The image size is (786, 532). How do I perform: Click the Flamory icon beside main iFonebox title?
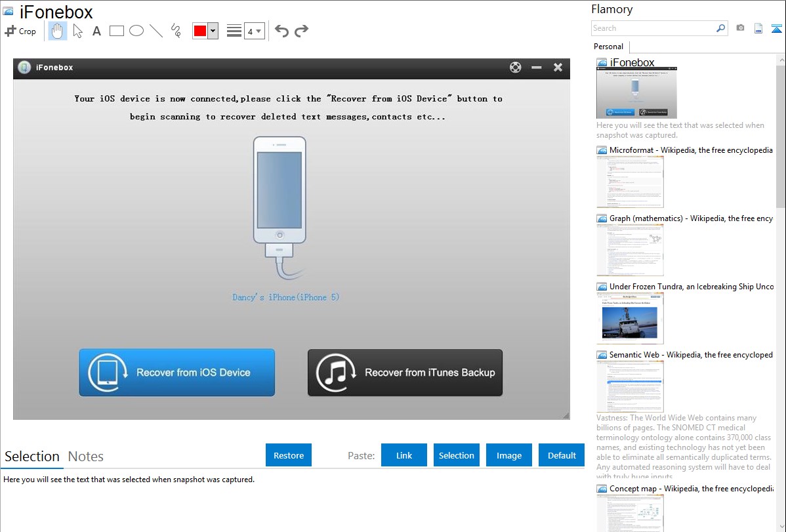[8, 11]
